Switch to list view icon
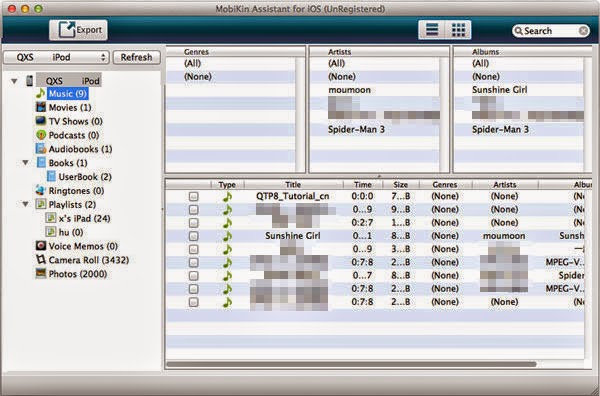The width and height of the screenshot is (600, 396). tap(432, 30)
